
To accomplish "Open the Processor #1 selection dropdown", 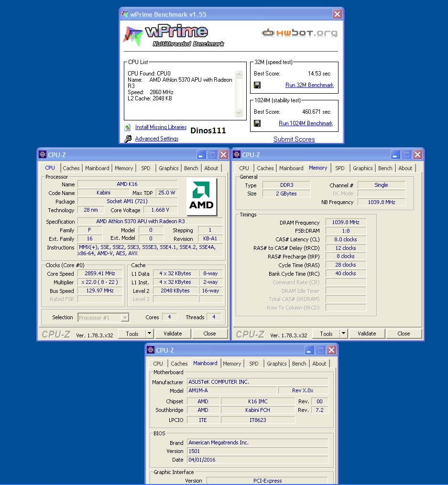I will pos(125,317).
